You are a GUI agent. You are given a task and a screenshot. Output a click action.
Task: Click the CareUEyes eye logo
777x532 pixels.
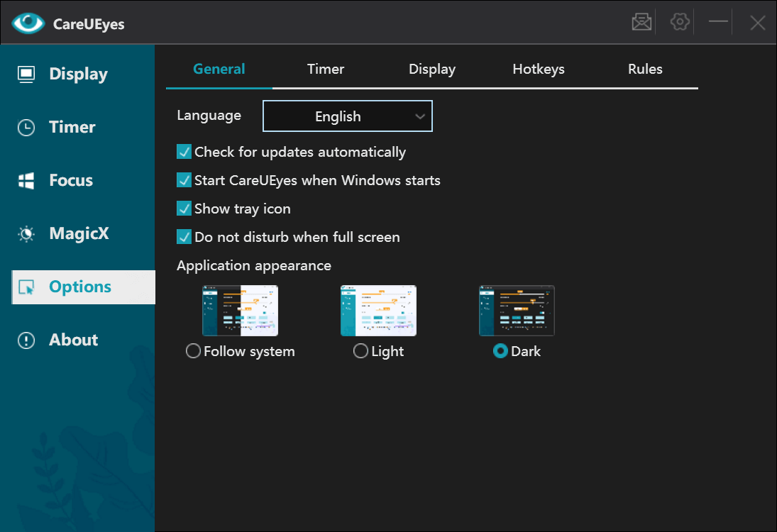[x=28, y=23]
